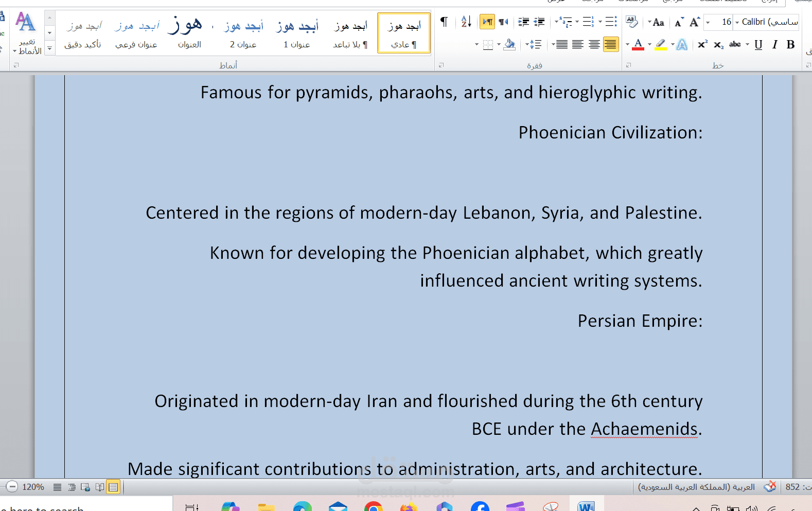Switch to Draft view
This screenshot has width=812, height=511.
coord(58,487)
